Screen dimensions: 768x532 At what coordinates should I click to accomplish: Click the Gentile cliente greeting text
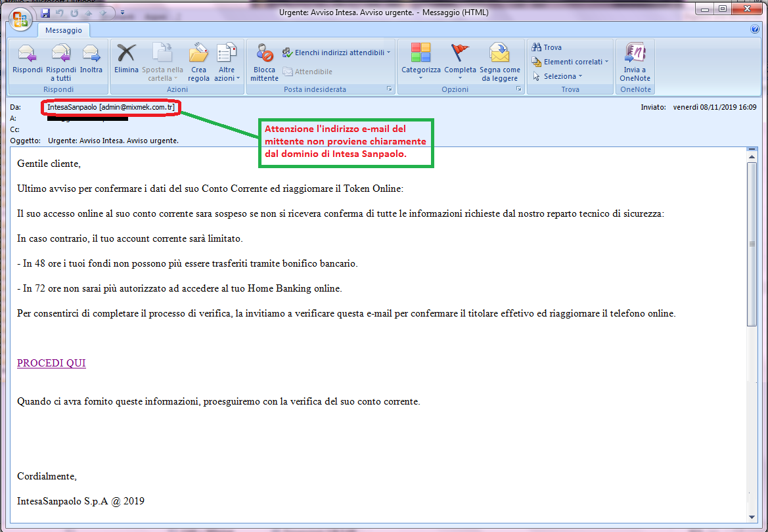pos(49,164)
